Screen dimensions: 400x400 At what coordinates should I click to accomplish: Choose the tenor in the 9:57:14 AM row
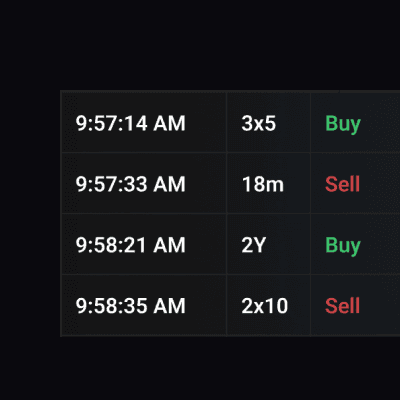point(269,122)
